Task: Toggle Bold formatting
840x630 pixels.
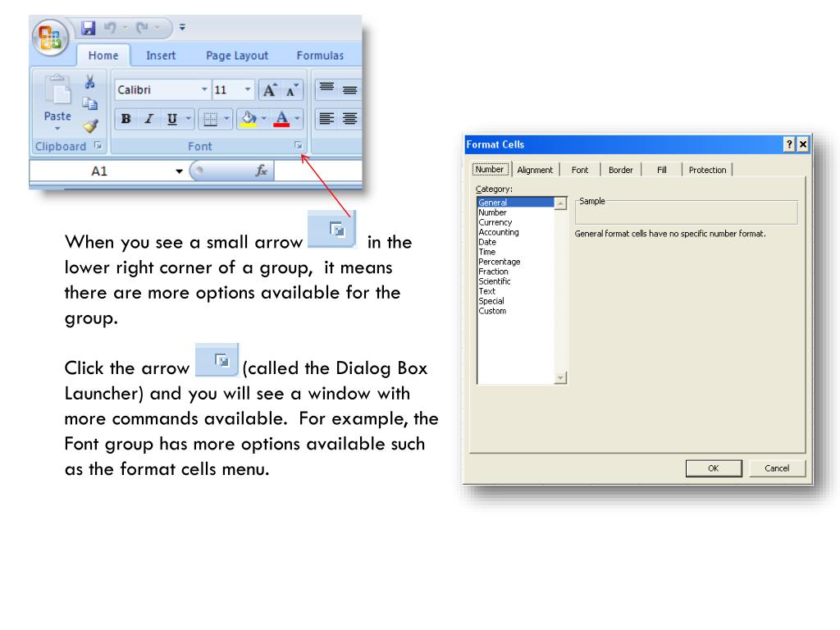Action: tap(126, 119)
